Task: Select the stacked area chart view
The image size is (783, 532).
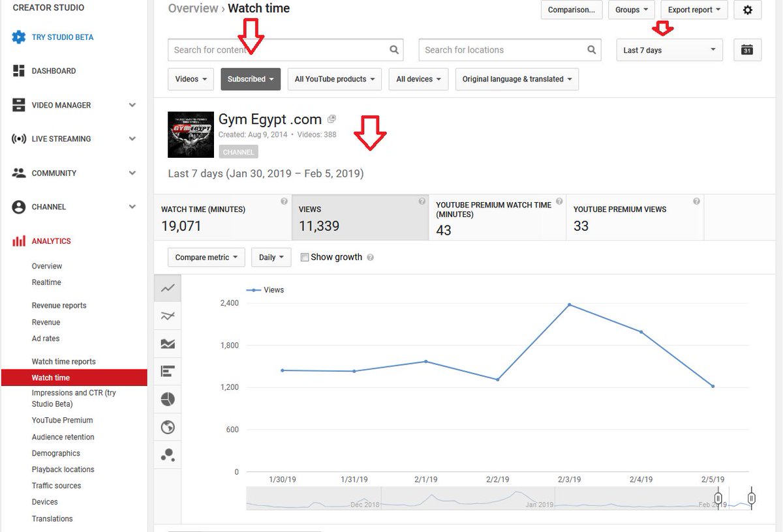Action: pyautogui.click(x=168, y=344)
